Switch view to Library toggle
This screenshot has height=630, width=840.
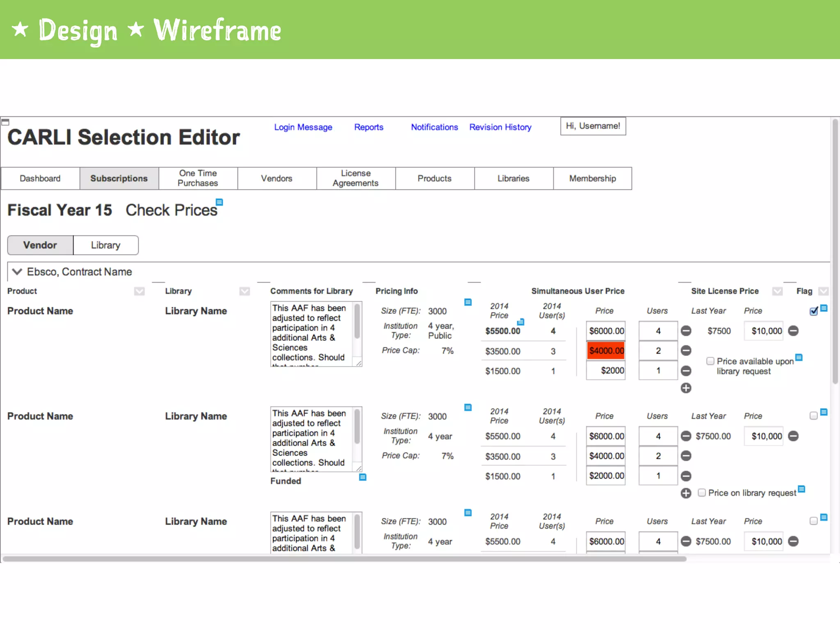[x=106, y=245]
